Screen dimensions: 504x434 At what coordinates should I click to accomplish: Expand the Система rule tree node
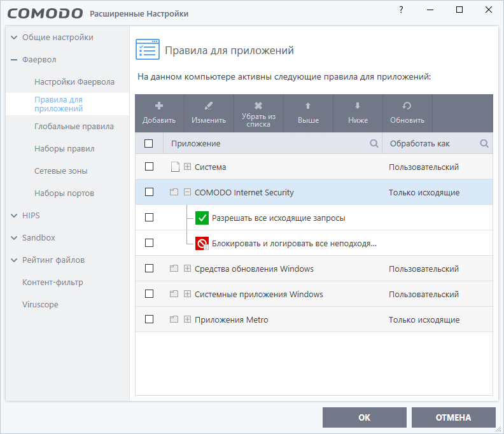tap(187, 167)
